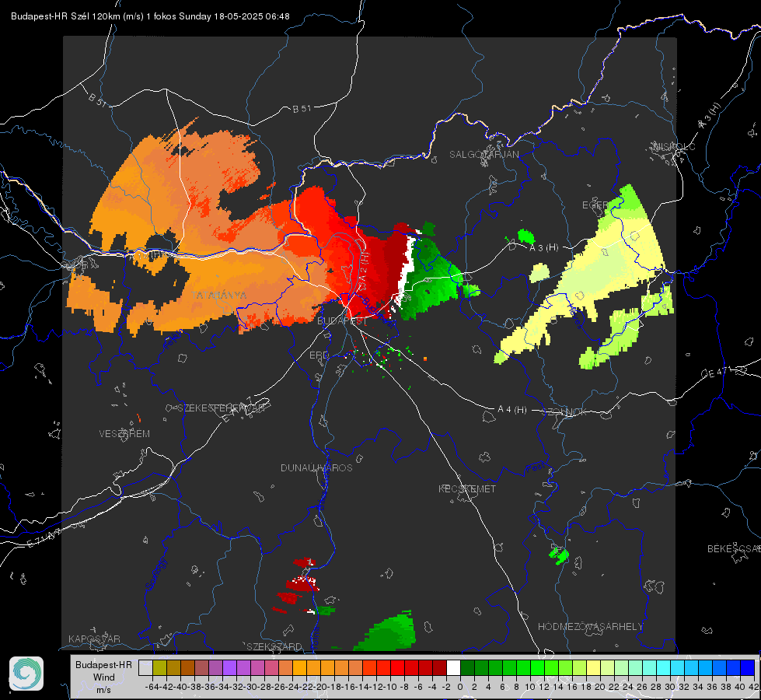Click the TATABANYA city label
Viewport: 761px width, 700px height.
(219, 295)
